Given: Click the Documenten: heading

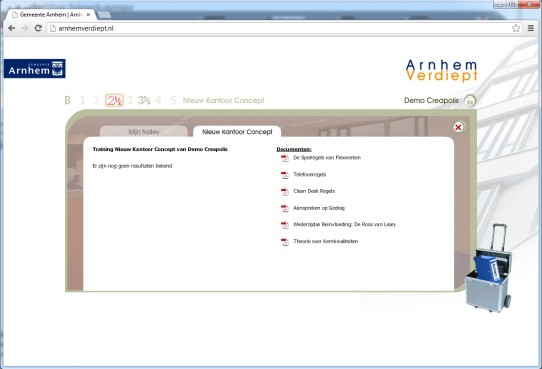Looking at the screenshot, I should tap(294, 149).
